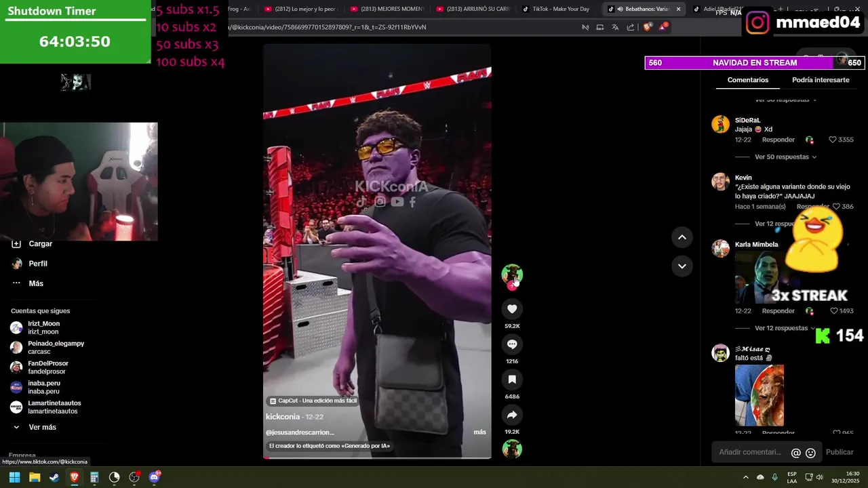Open Lamartinetaautos followed account
This screenshot has width=868, height=488.
point(46,407)
